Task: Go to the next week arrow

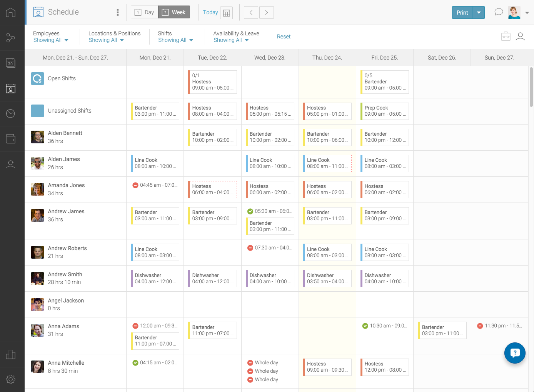Action: point(267,12)
